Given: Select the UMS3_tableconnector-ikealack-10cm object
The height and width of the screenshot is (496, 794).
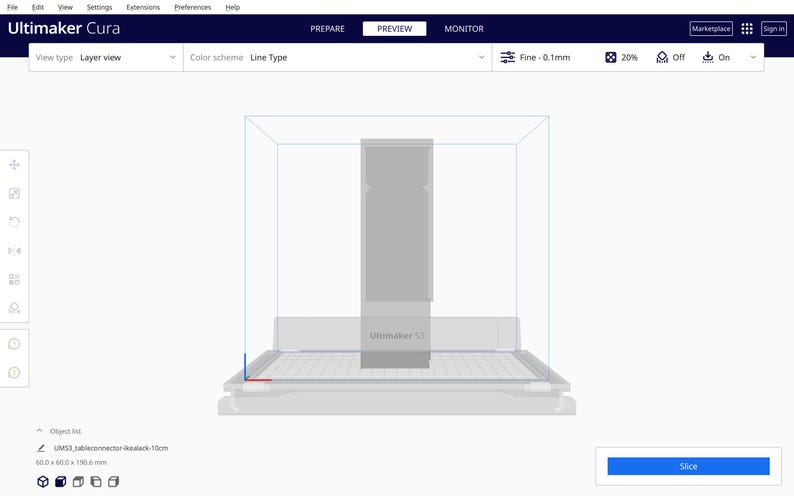Looking at the screenshot, I should (x=111, y=448).
